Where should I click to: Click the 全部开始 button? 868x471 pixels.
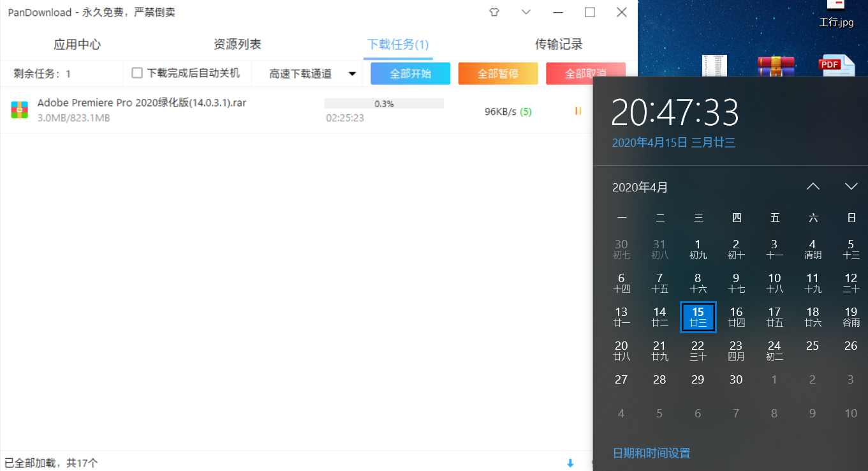tap(411, 73)
